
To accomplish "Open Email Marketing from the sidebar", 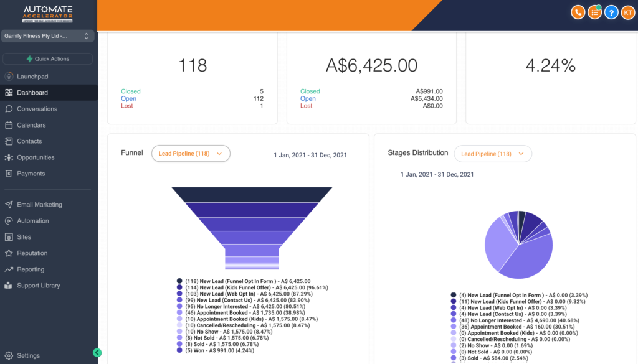I will coord(39,205).
